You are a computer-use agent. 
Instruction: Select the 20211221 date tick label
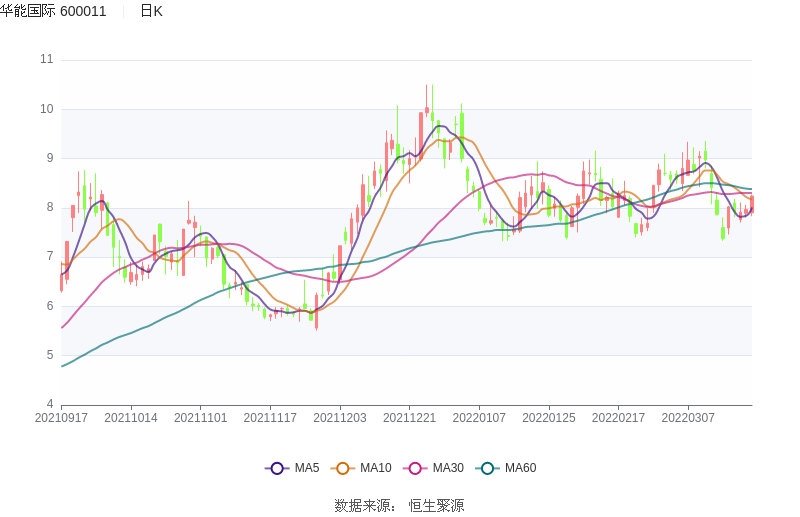[409, 418]
